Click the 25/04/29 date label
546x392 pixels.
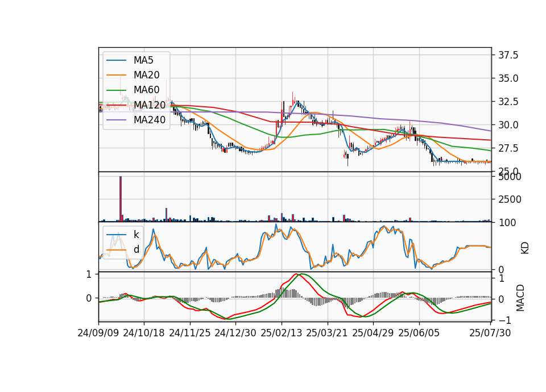coord(373,333)
